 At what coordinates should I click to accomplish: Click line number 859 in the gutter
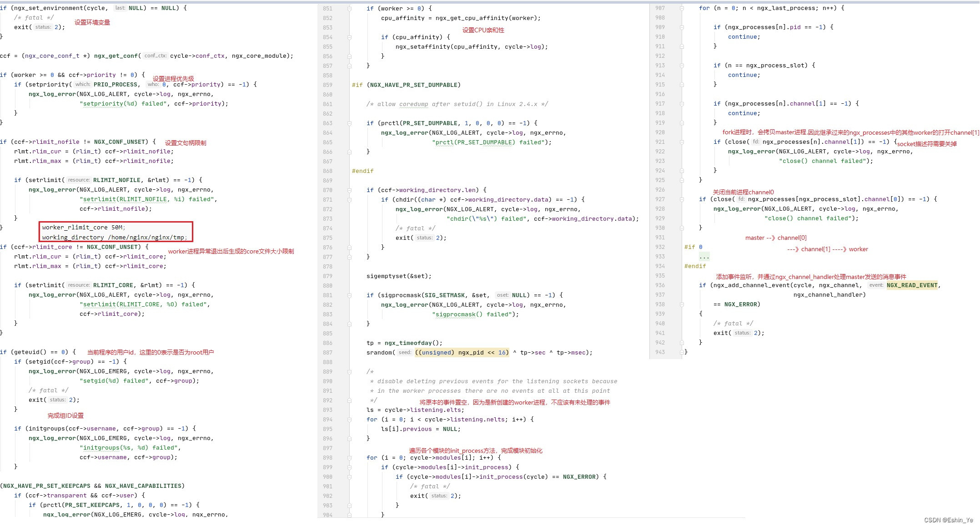[x=327, y=85]
